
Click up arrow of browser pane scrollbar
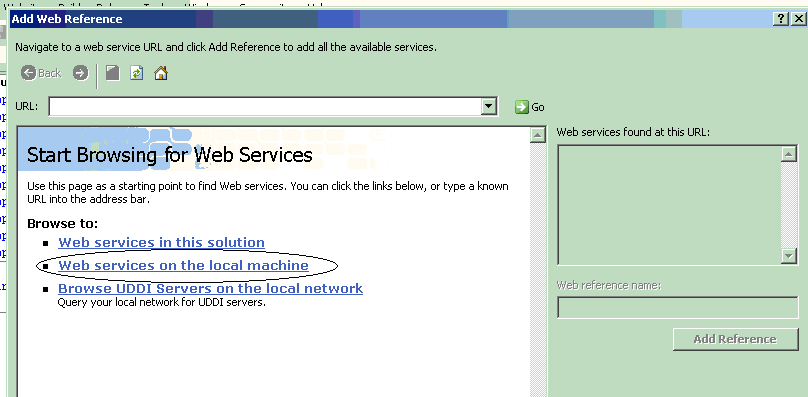(538, 135)
